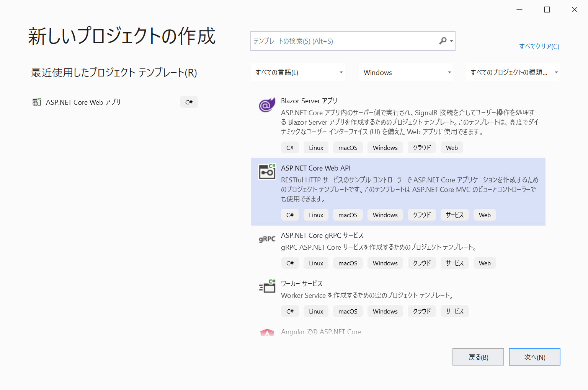Select the ワーカー サービス template title
Viewport: 588px width, 390px height.
(x=302, y=284)
